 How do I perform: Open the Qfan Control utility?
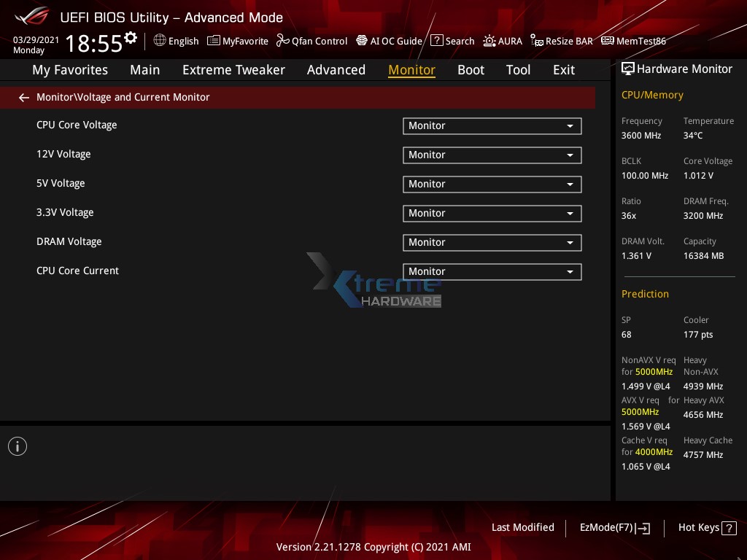[311, 41]
